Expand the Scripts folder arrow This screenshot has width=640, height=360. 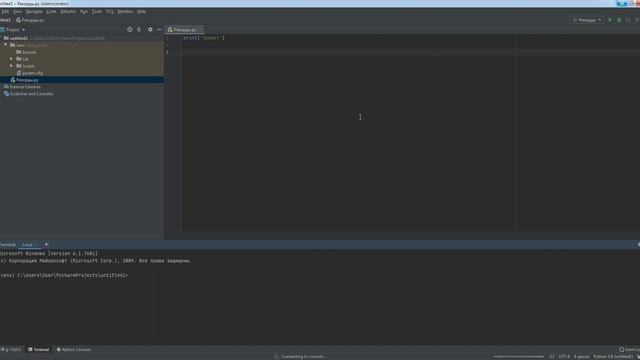(x=11, y=66)
